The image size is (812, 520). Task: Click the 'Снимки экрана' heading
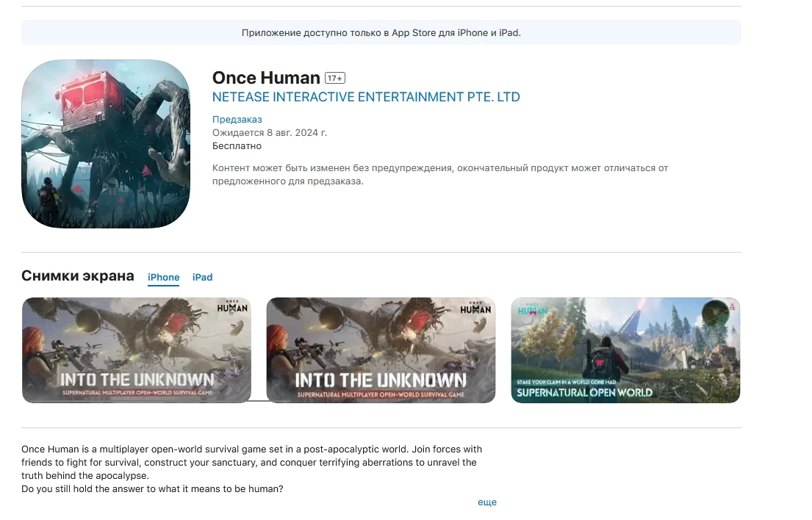tap(78, 275)
